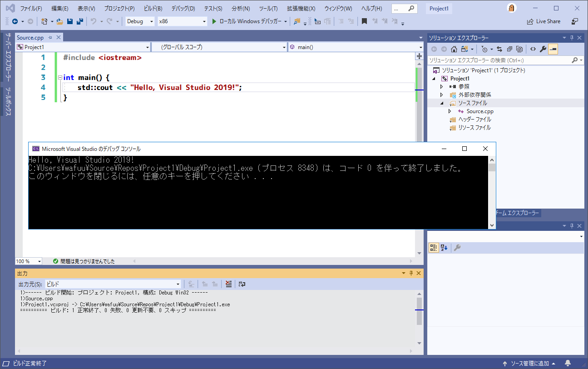Viewport: 588px width, 369px height.
Task: Click Home icon in Solution Explorer
Action: [x=454, y=49]
